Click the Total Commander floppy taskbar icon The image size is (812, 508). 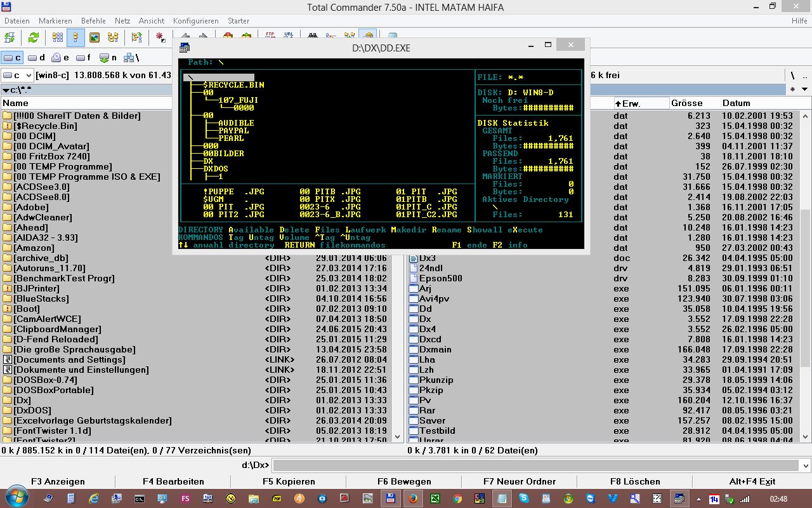click(391, 498)
